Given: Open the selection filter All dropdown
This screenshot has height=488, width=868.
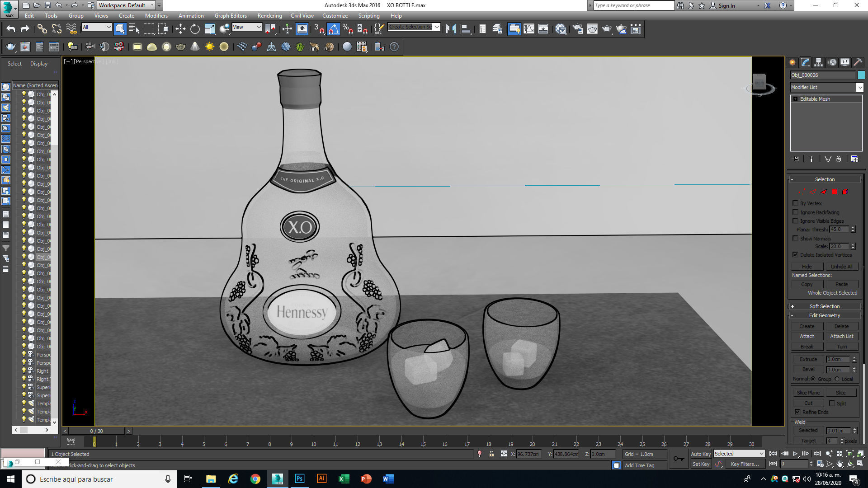Looking at the screenshot, I should pyautogui.click(x=97, y=27).
